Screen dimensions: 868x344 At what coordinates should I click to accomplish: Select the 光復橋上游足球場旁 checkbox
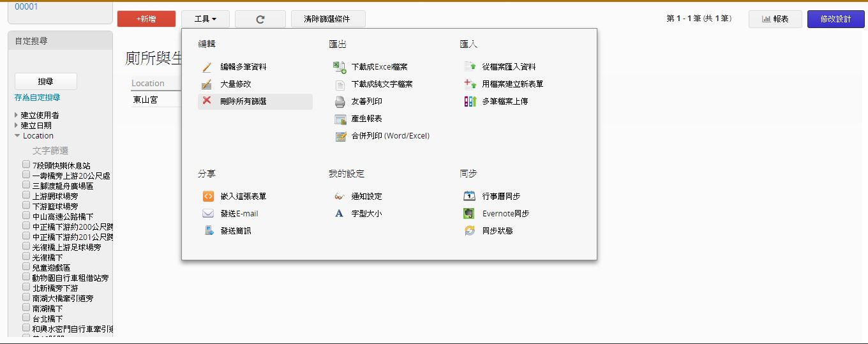26,246
